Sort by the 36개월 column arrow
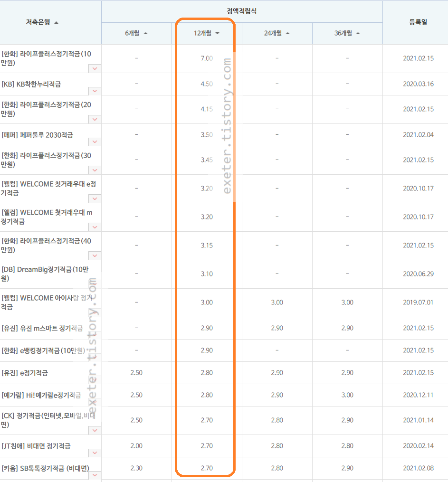The image size is (448, 482). (x=358, y=34)
